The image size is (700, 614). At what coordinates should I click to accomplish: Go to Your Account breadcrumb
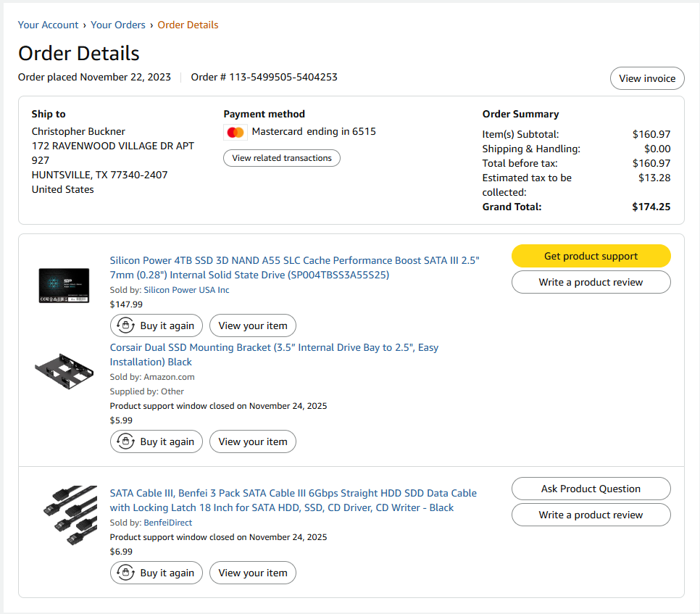[x=48, y=25]
